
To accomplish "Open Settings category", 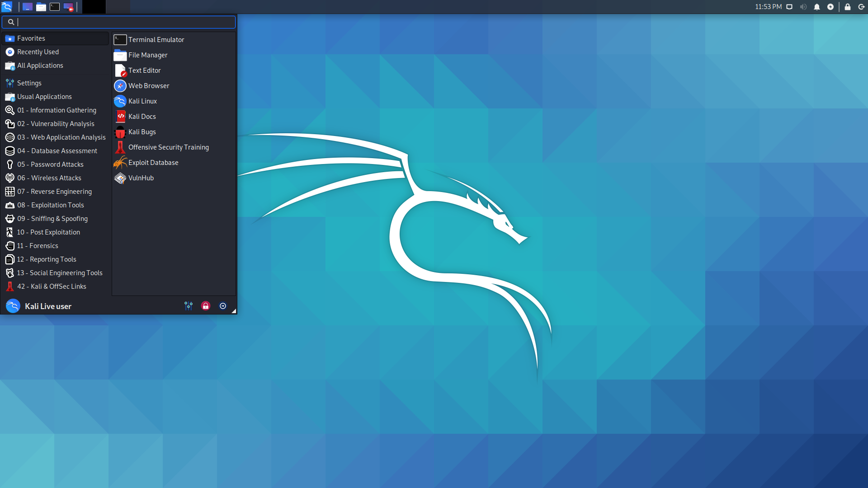I will 56,83.
